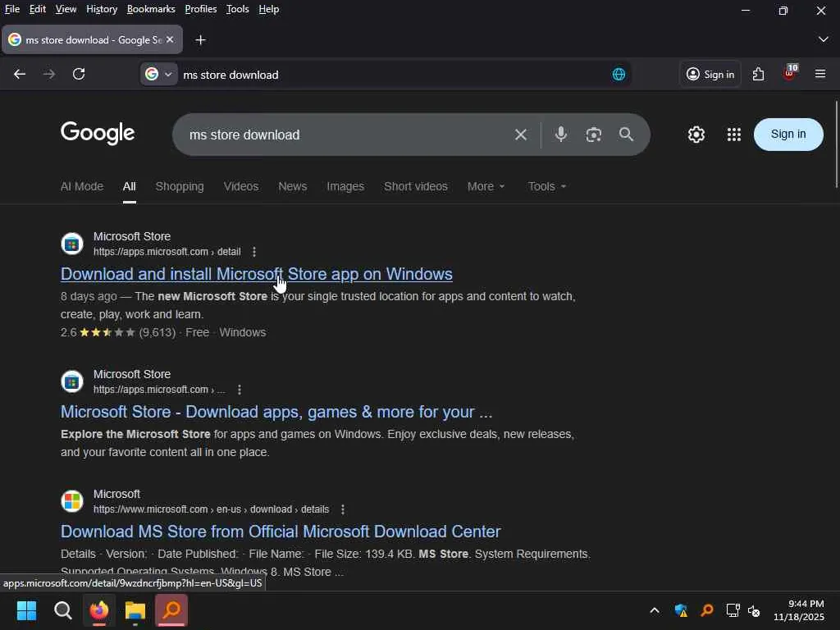The image size is (840, 630).
Task: Open 'Download MS Store from Official Microsoft Download Center'
Action: [281, 532]
